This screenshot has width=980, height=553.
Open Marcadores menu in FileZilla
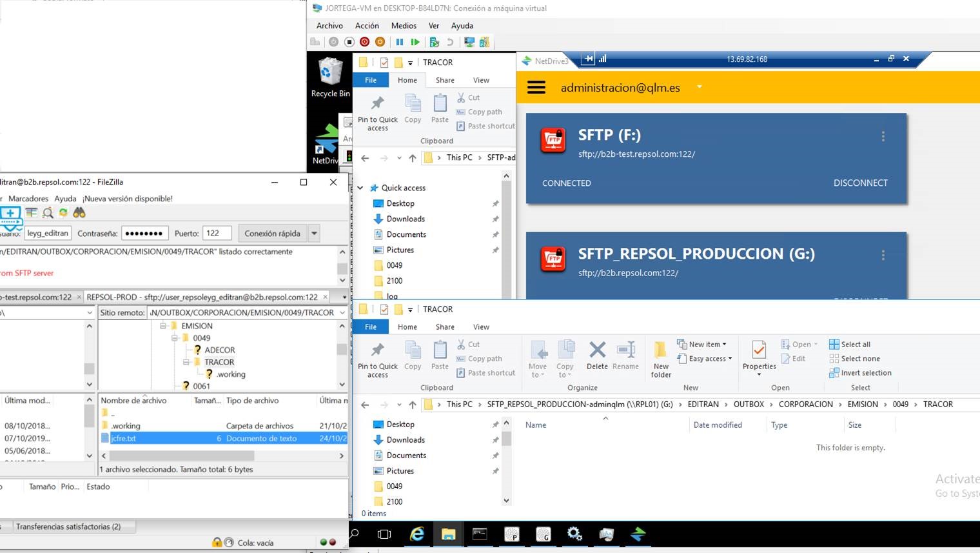(28, 199)
